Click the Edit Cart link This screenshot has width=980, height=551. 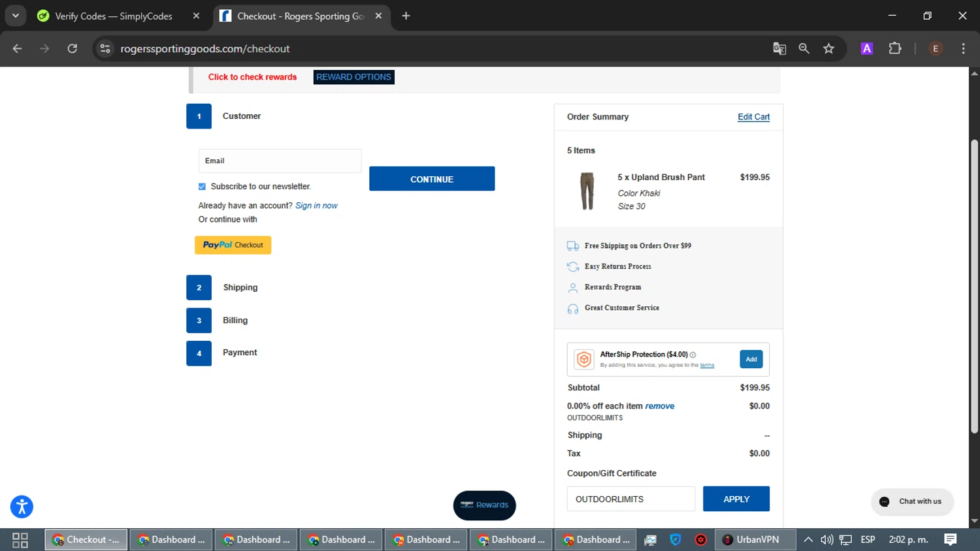click(x=753, y=117)
